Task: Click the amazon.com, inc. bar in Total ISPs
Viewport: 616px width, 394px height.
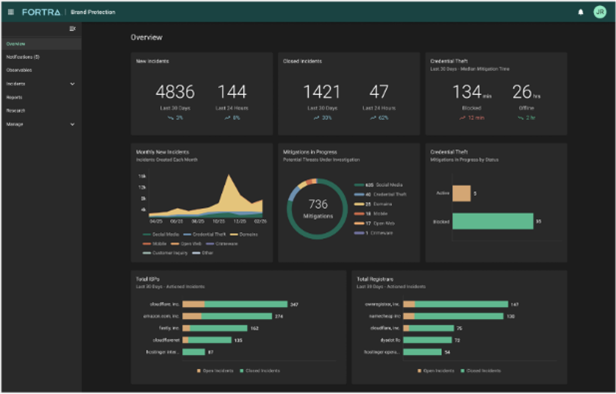Action: tap(227, 316)
